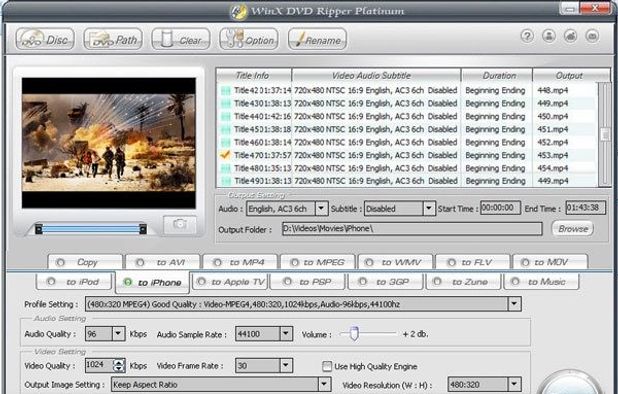The height and width of the screenshot is (394, 618).
Task: Click the video preview image
Action: point(109,143)
